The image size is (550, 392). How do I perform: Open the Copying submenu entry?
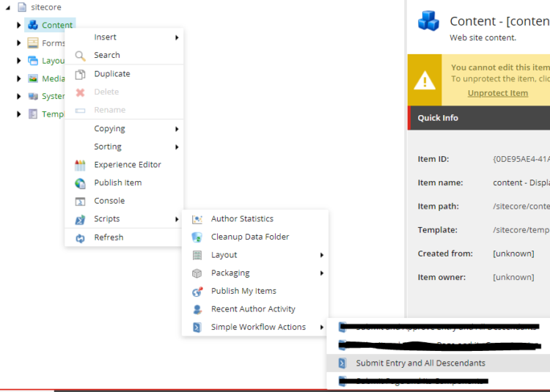point(110,129)
